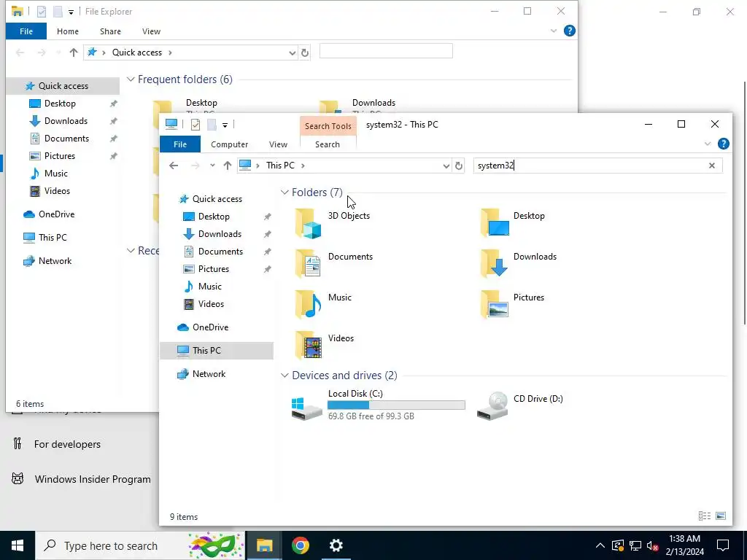
Task: Select Network in the back window sidebar
Action: point(55,261)
